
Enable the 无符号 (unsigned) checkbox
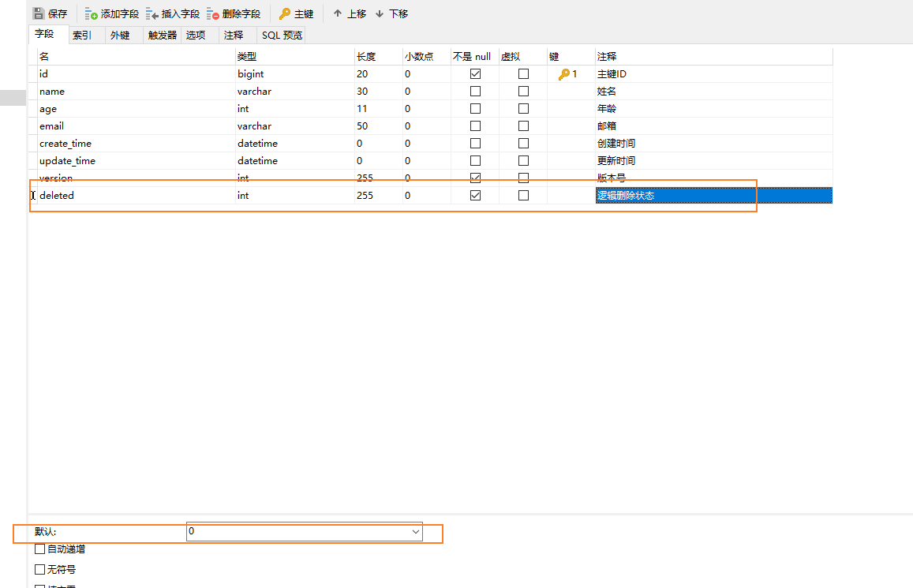(39, 569)
